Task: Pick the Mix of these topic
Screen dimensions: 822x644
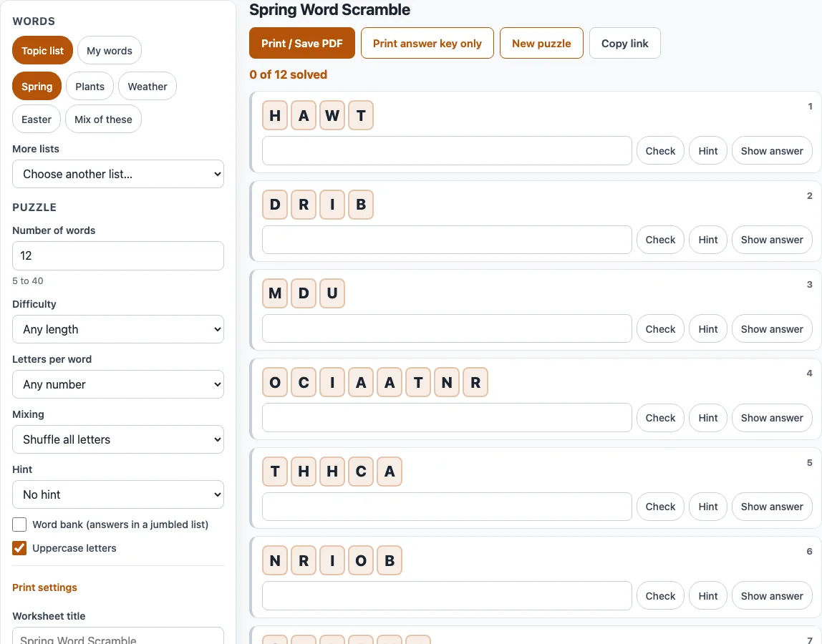Action: point(103,119)
